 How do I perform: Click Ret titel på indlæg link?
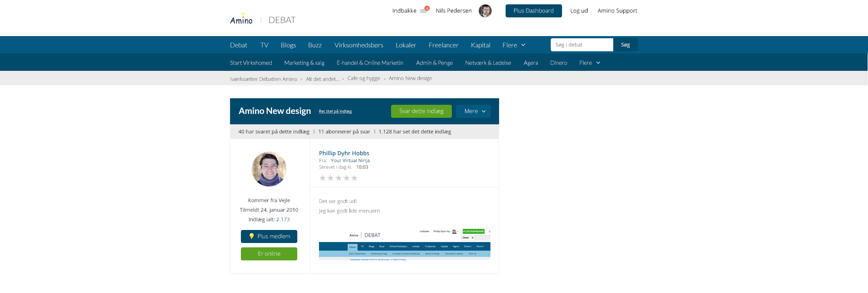tap(335, 111)
